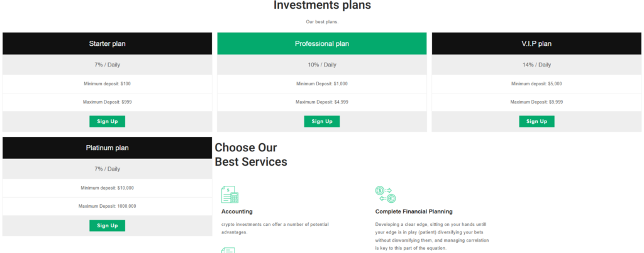Click the Accounting calculator document icon
The height and width of the screenshot is (253, 644).
[x=230, y=194]
